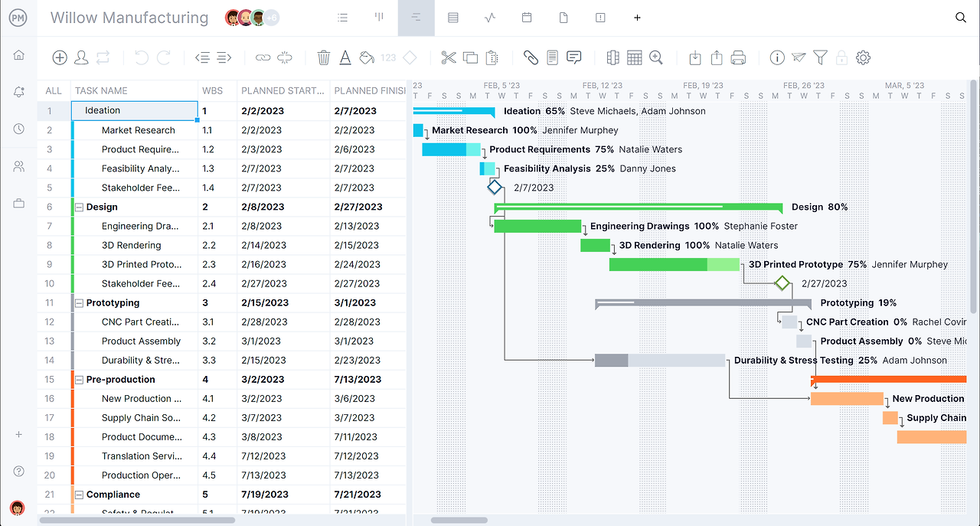Open notifications bell in sidebar
Viewport: 980px width, 526px height.
(18, 92)
